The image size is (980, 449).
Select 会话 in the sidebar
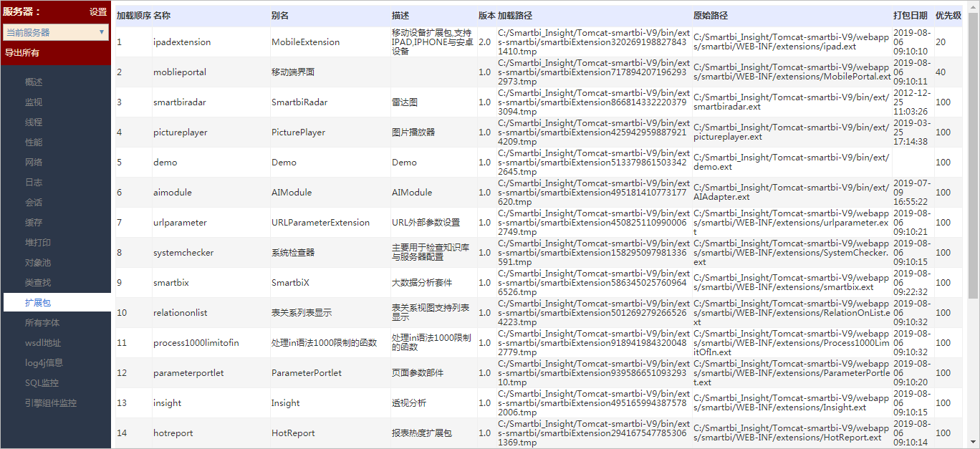pos(34,203)
